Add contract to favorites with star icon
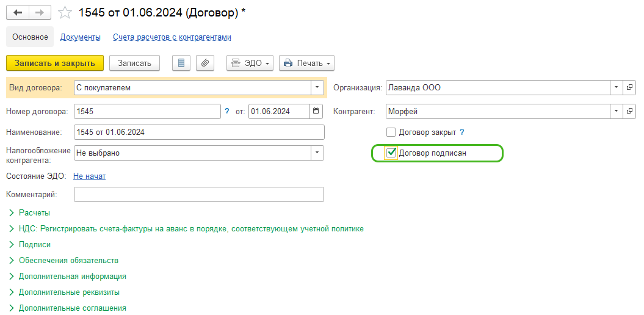 coord(64,12)
